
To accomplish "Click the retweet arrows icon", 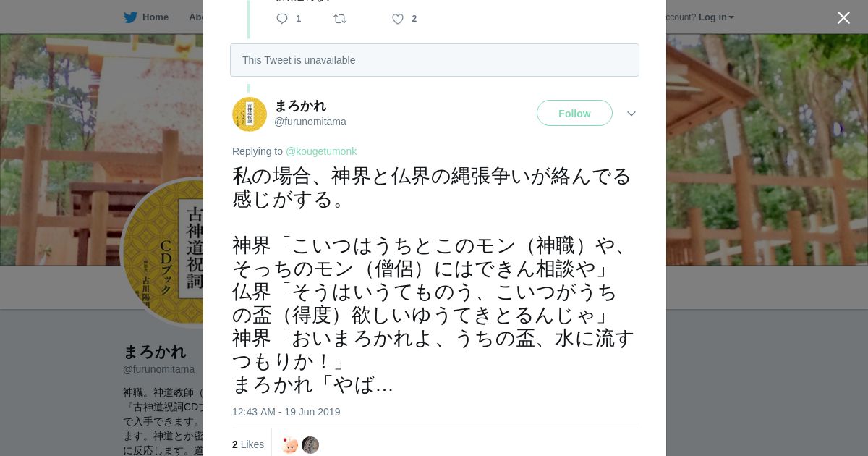I will (340, 19).
